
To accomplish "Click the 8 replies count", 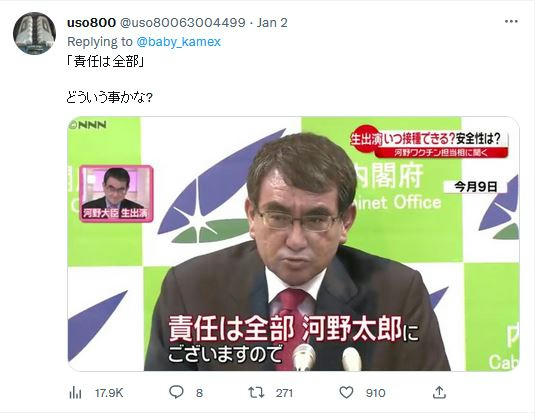I will point(199,393).
